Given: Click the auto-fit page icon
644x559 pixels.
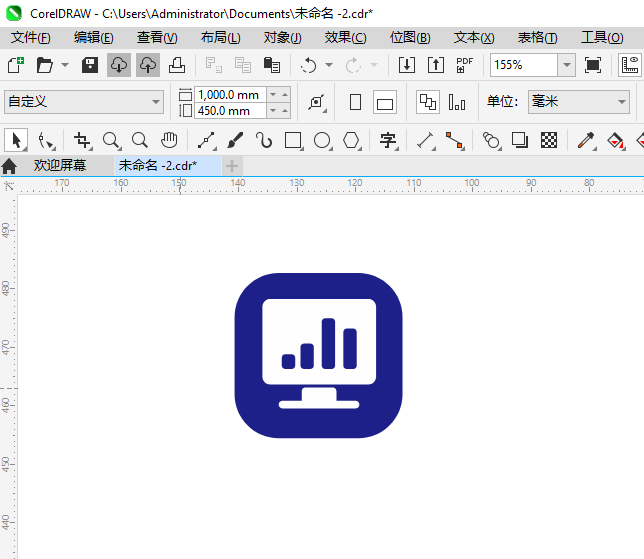Looking at the screenshot, I should click(317, 102).
